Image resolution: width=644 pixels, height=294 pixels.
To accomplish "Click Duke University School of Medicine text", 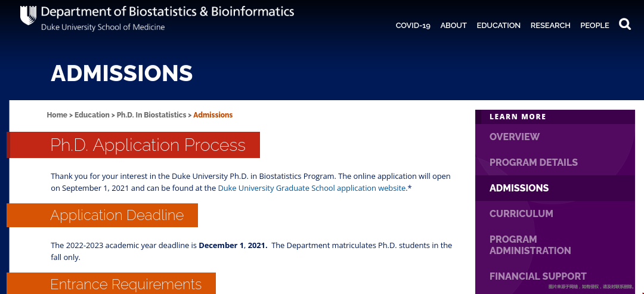I will [x=103, y=27].
